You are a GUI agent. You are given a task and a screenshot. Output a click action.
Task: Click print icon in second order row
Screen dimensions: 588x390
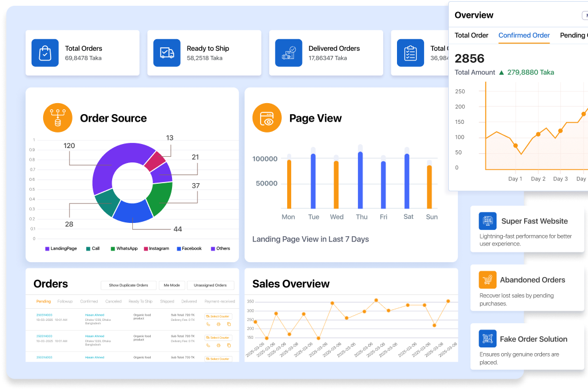click(219, 345)
